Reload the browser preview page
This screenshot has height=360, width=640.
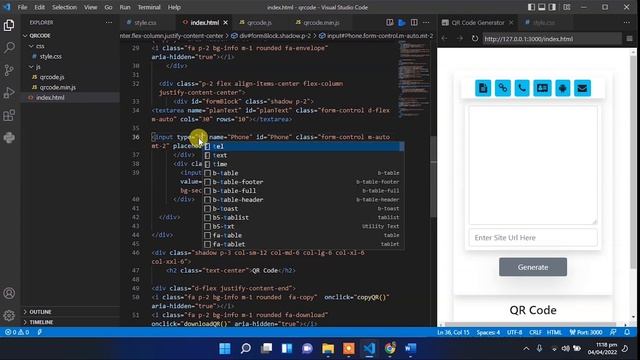point(474,38)
